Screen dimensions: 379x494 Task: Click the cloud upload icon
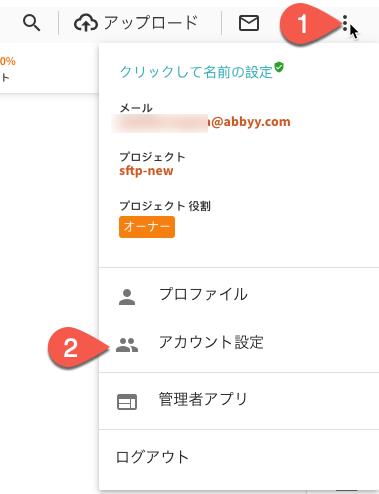pos(86,23)
